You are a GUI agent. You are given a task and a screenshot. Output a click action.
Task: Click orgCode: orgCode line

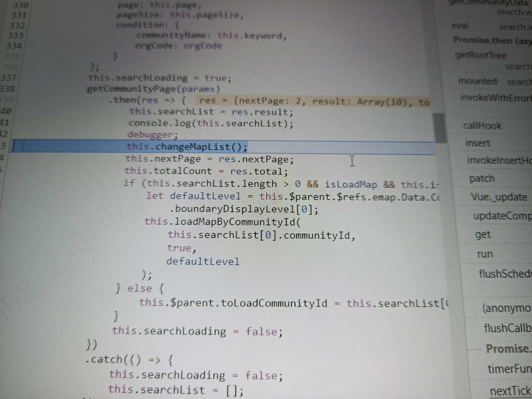179,46
